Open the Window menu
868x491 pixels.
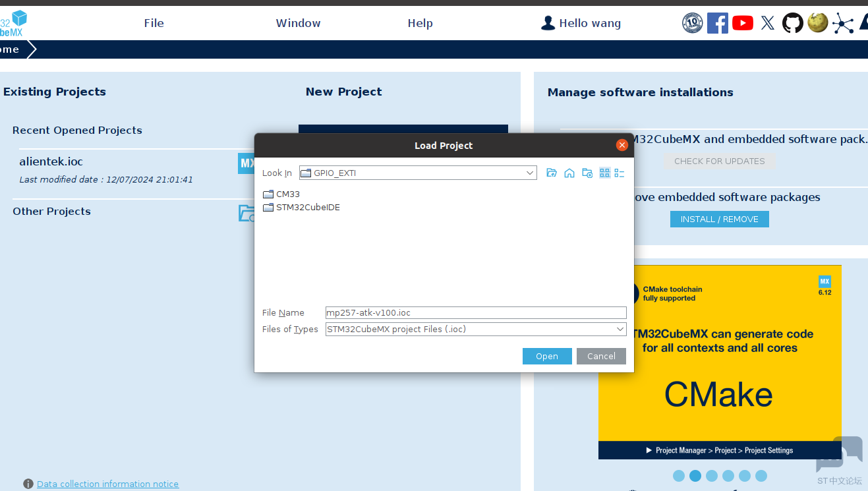coord(298,23)
